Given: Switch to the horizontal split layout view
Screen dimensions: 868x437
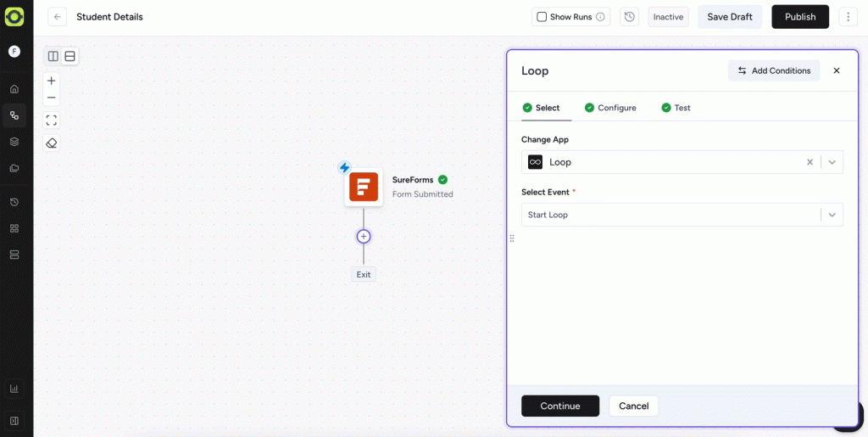Looking at the screenshot, I should click(70, 56).
